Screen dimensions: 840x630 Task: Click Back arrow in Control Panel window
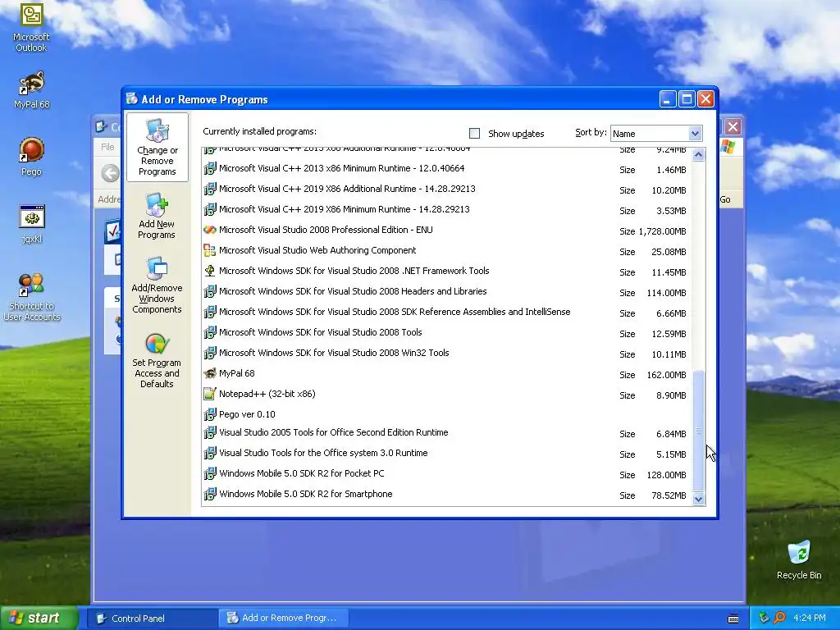tap(111, 174)
